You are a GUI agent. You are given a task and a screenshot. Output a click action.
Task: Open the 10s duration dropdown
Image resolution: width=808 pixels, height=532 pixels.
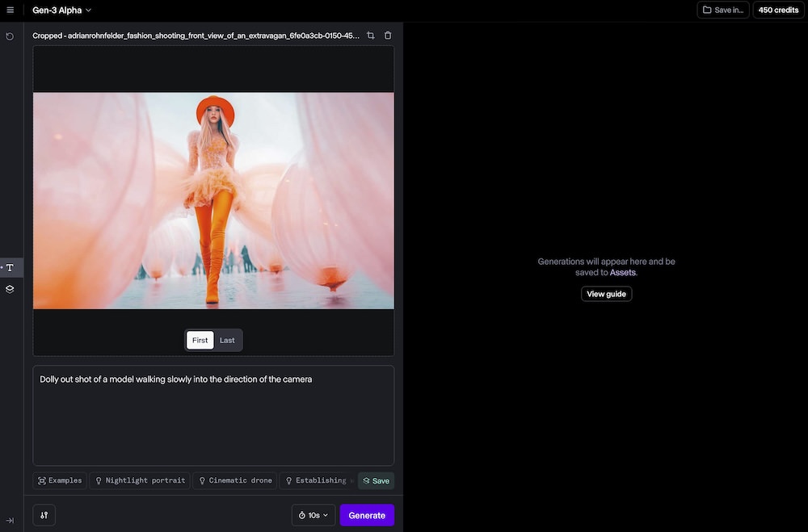pos(313,515)
